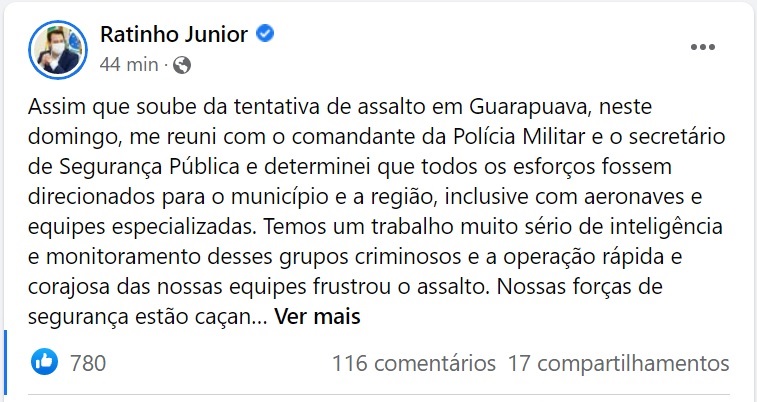
Task: Click the Ratinho Junior profile name
Action: 174,34
